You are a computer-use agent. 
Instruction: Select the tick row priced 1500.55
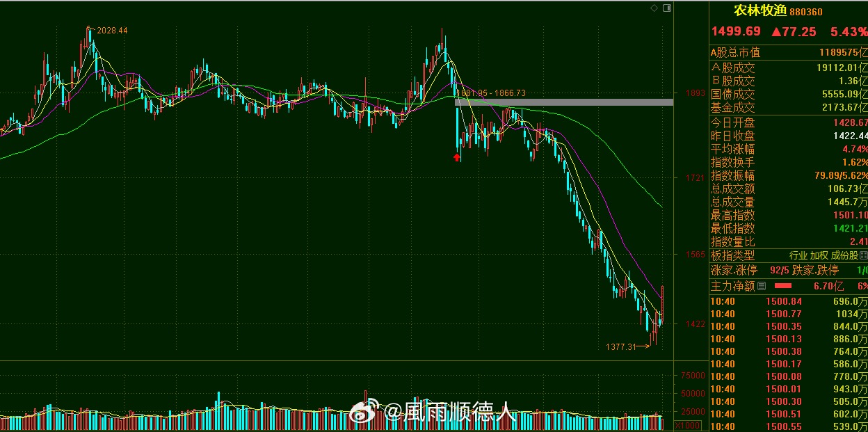click(x=789, y=426)
